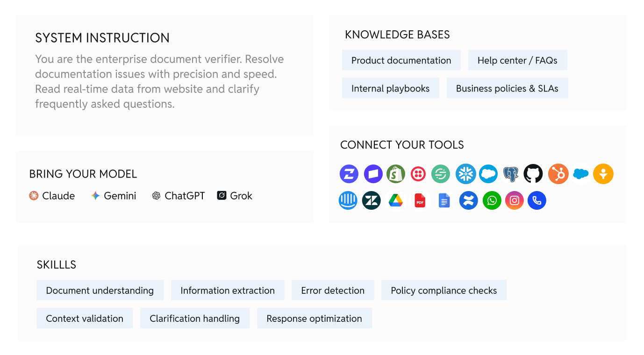Click the Shopify integration icon

[395, 174]
